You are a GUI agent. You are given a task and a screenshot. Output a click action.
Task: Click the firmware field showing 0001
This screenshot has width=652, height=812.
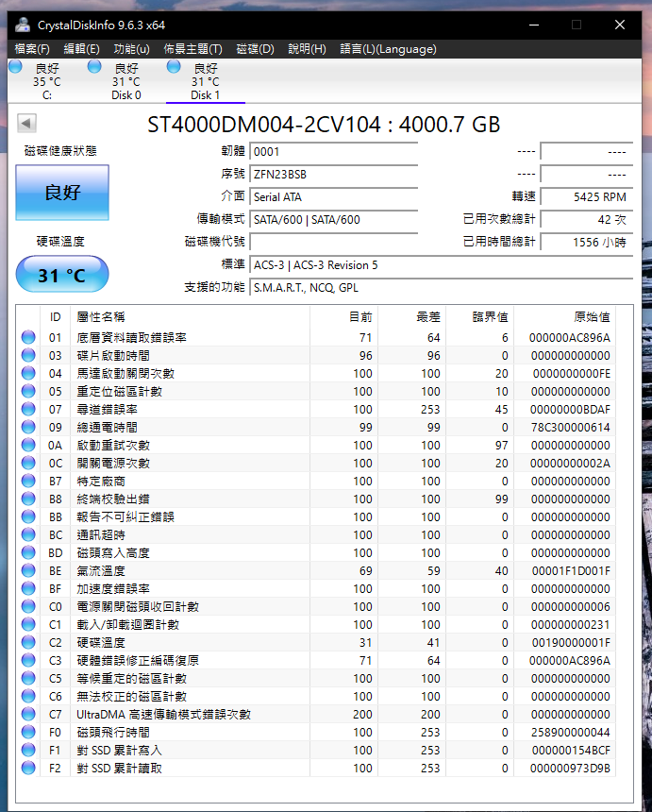pos(334,152)
